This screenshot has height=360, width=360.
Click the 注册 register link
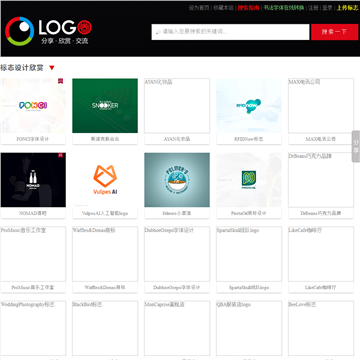click(313, 8)
